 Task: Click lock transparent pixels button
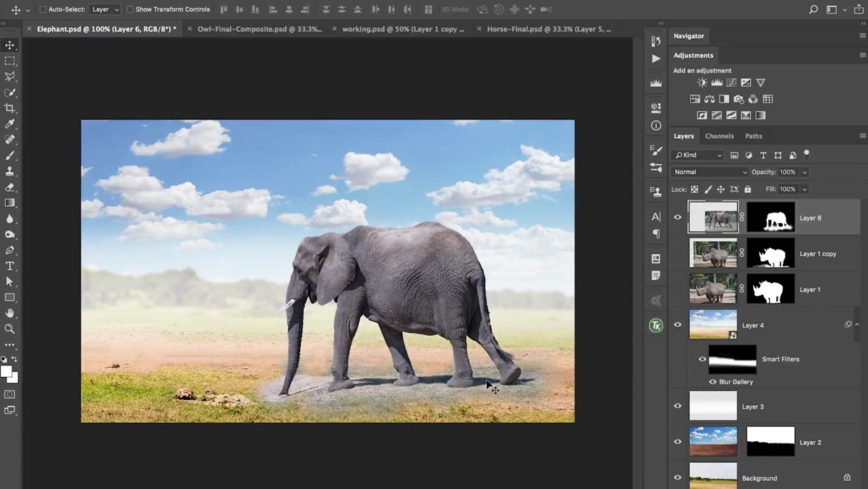694,189
